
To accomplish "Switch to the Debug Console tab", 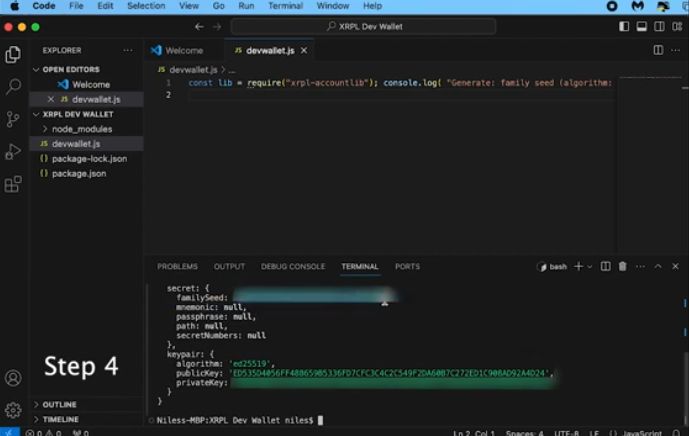I will tap(293, 266).
